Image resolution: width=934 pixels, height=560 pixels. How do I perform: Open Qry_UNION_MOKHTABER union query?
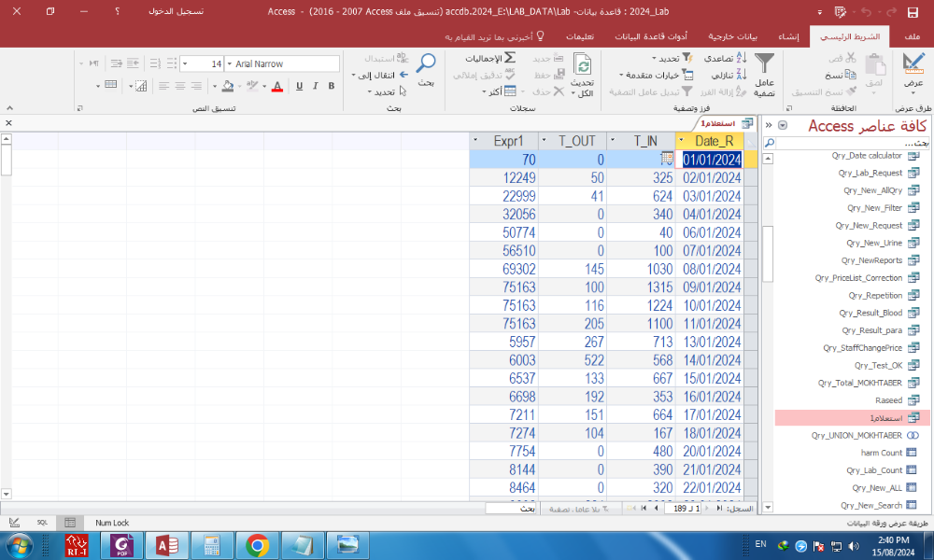[x=865, y=436]
